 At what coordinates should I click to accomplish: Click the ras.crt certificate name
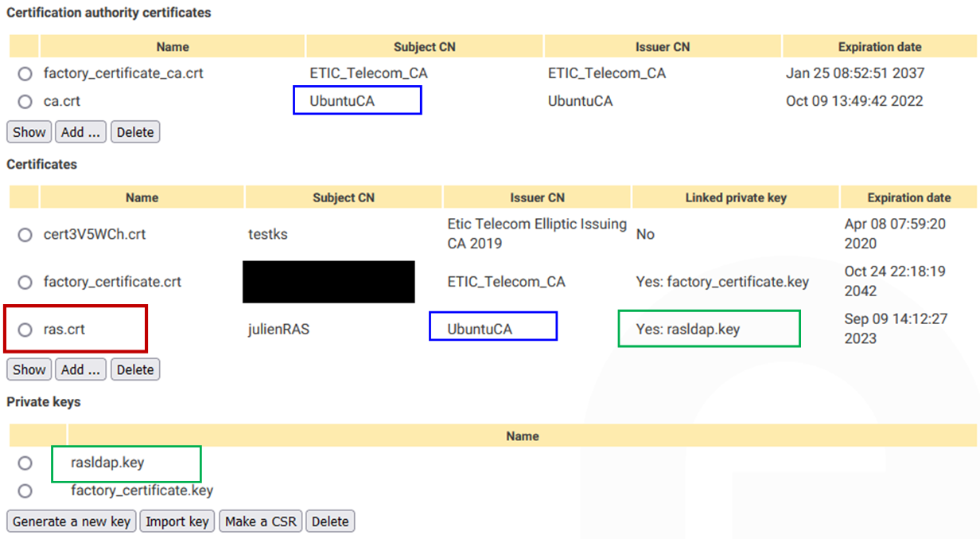coord(64,329)
